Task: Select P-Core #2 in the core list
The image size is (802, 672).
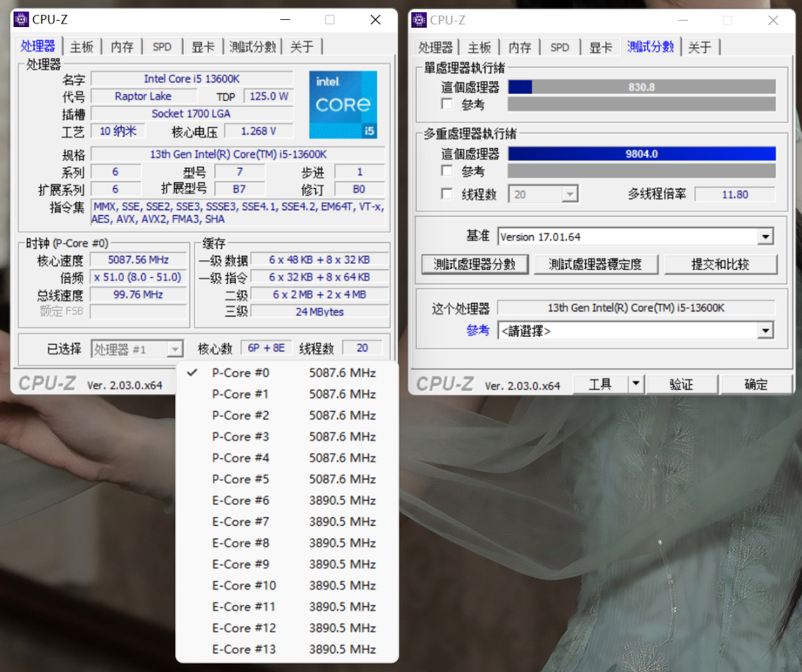Action: pos(287,415)
